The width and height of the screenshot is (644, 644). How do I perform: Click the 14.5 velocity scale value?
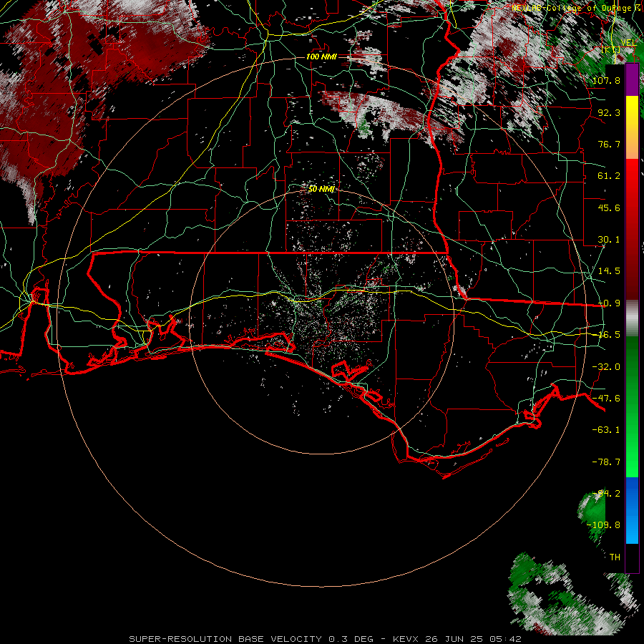(x=609, y=271)
